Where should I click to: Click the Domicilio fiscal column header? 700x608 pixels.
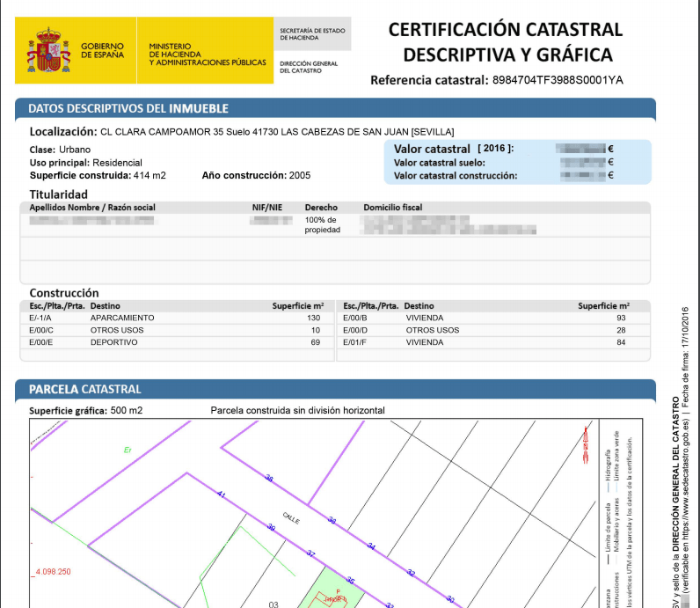(393, 208)
